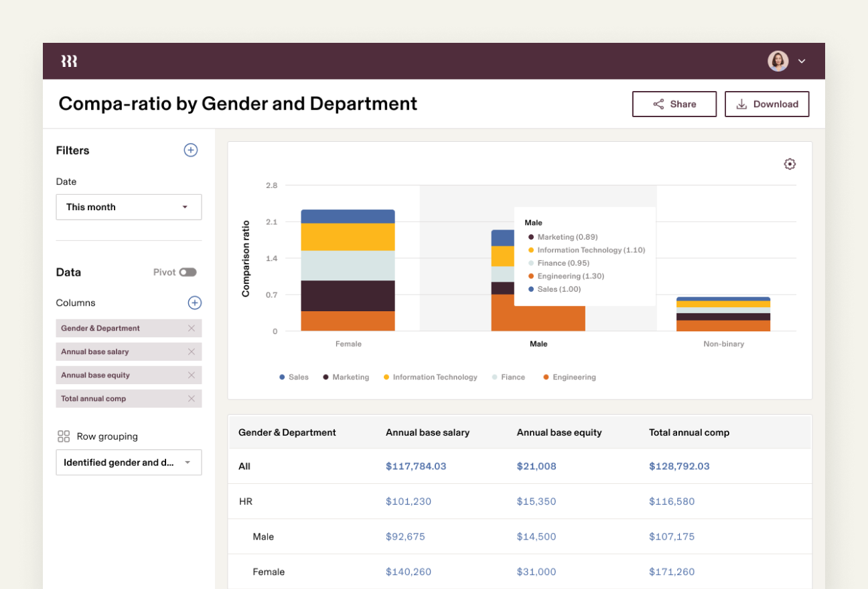Screen dimensions: 868x589
Task: Select the Female sub-row in table
Action: (x=269, y=572)
